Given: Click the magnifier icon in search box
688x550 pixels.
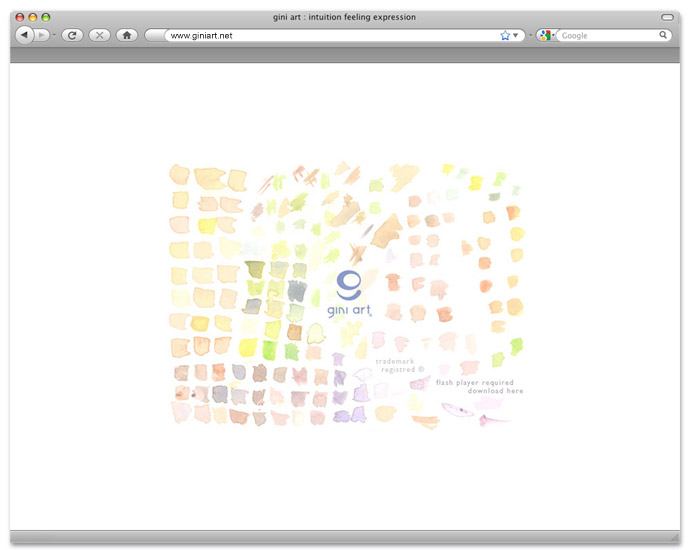Looking at the screenshot, I should tap(663, 35).
